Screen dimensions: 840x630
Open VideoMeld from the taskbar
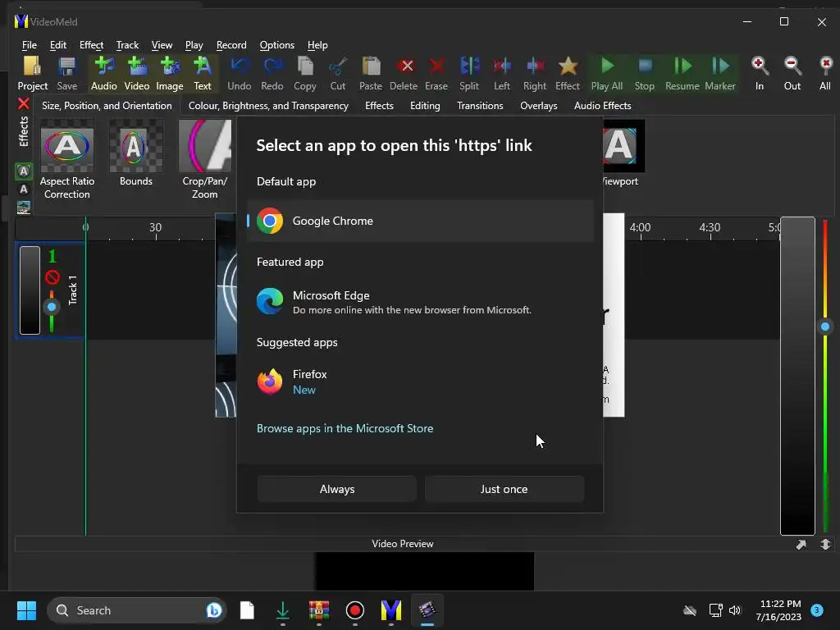tap(391, 610)
